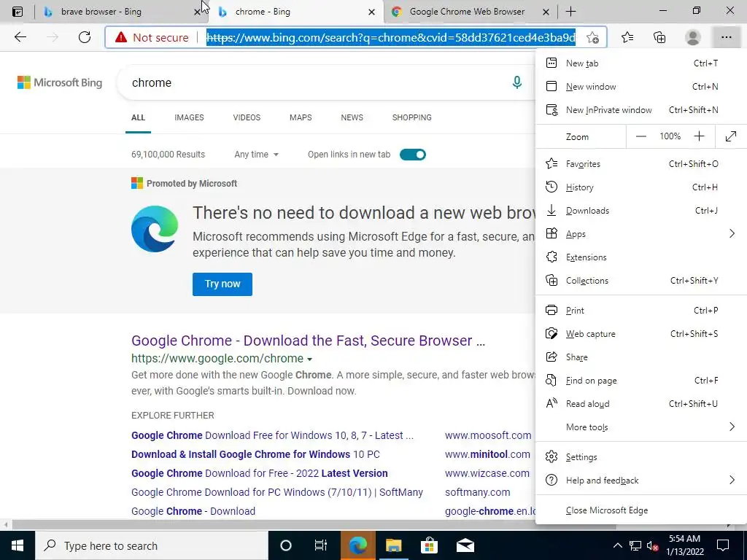The image size is (747, 560).
Task: Open History from the menu
Action: [641, 187]
